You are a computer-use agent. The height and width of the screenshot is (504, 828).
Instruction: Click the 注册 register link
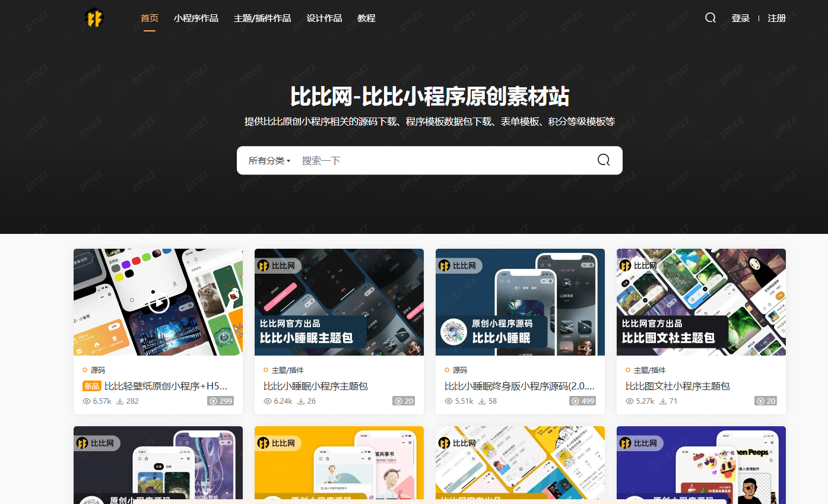(x=776, y=18)
